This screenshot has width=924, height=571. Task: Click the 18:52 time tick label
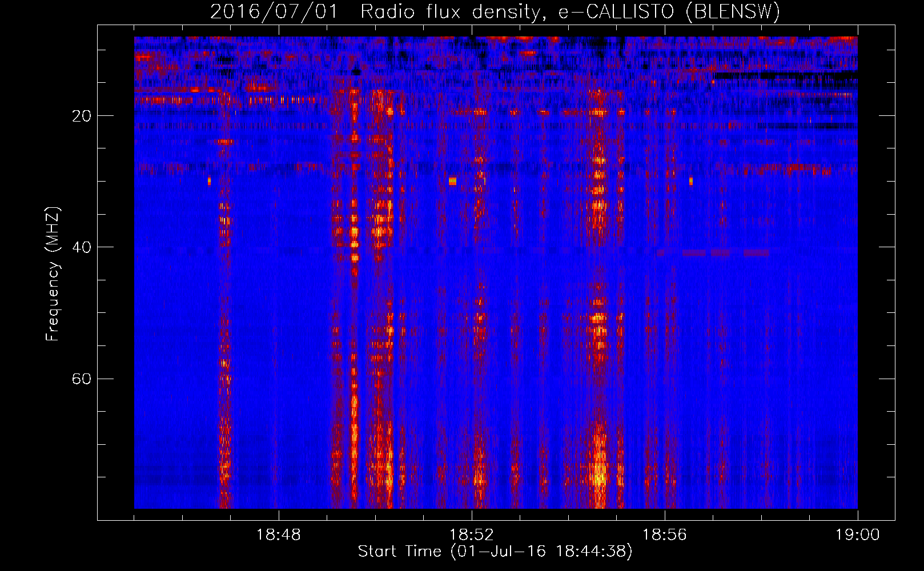[x=472, y=535]
